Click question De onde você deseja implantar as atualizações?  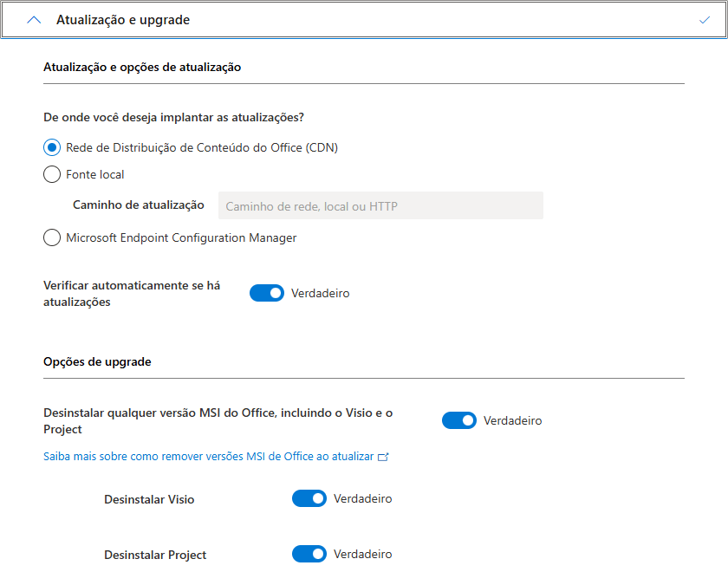click(x=173, y=118)
